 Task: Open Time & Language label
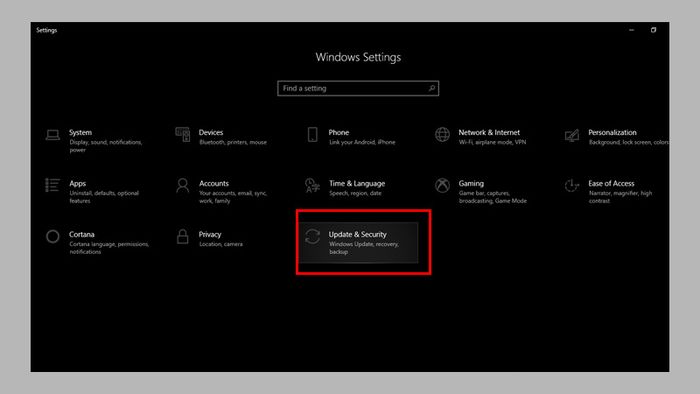[357, 183]
